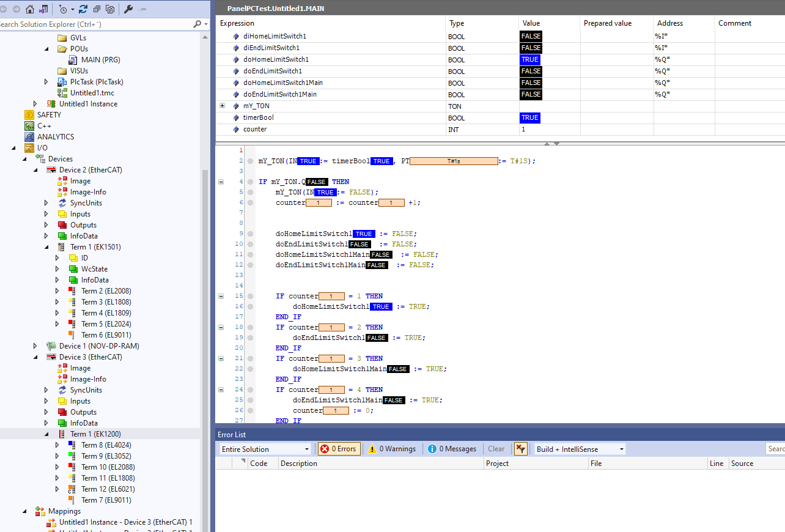
Task: Open the Build + IntelliSense dropdown
Action: click(x=577, y=448)
